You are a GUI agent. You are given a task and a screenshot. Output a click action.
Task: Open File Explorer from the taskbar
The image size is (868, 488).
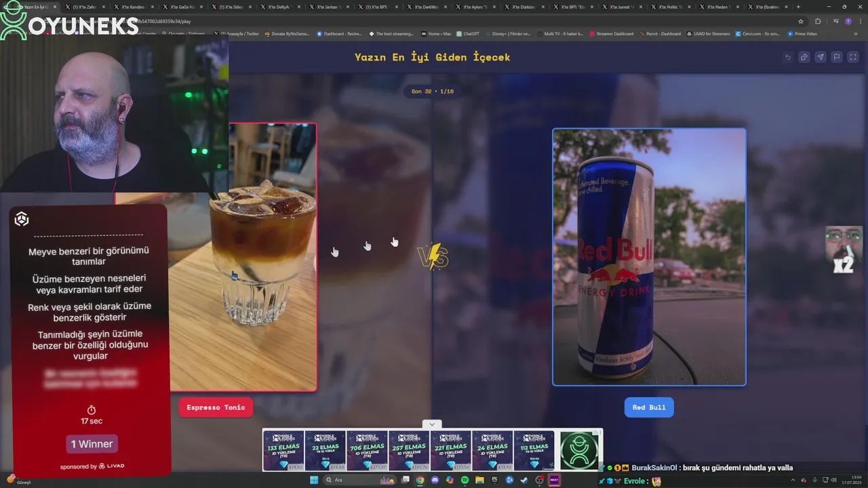pyautogui.click(x=479, y=480)
